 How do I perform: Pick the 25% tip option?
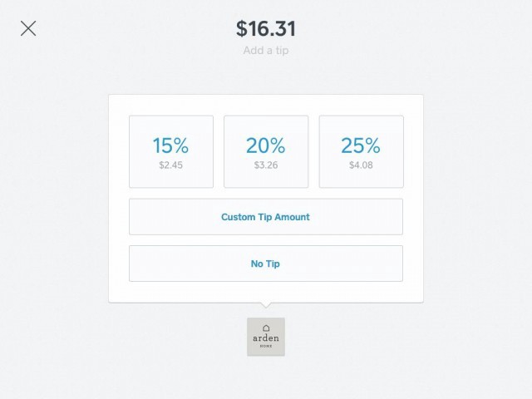(362, 151)
